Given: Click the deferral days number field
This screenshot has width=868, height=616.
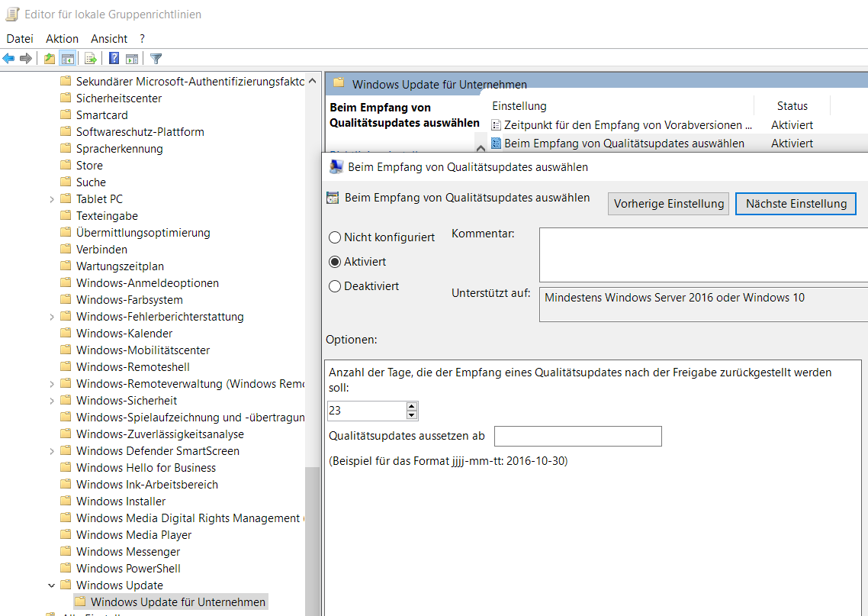Looking at the screenshot, I should pos(367,411).
